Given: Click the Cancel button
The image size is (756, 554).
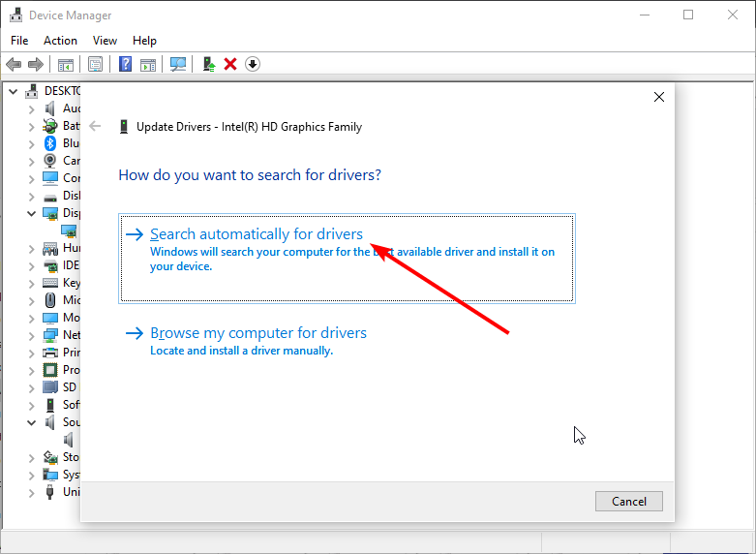Looking at the screenshot, I should pyautogui.click(x=629, y=501).
